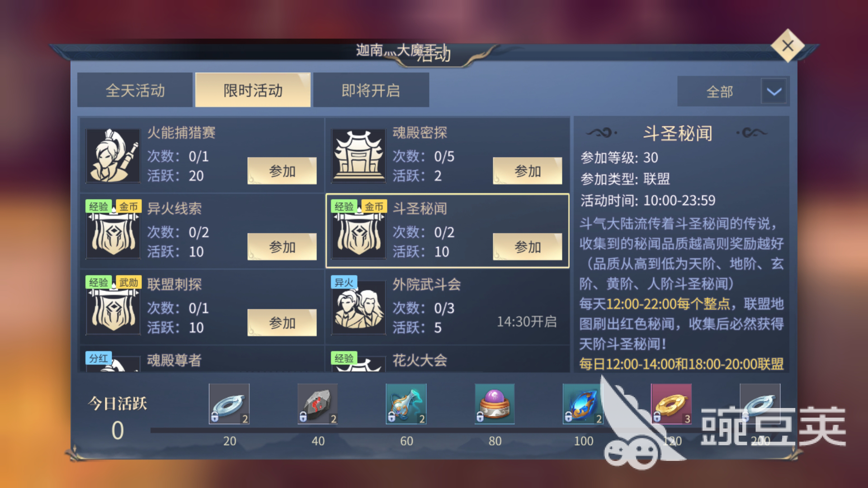Screen dimensions: 868x488
Task: Select the 异火线索 banner icon
Action: point(113,232)
